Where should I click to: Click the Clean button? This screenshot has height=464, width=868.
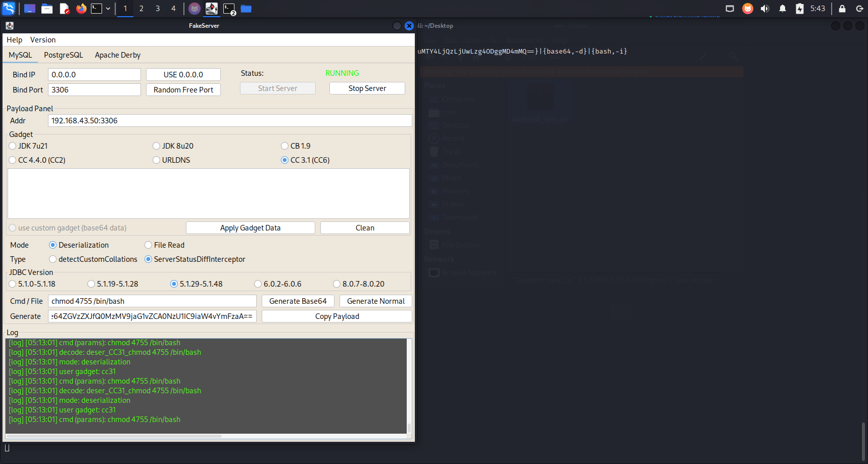coord(365,228)
